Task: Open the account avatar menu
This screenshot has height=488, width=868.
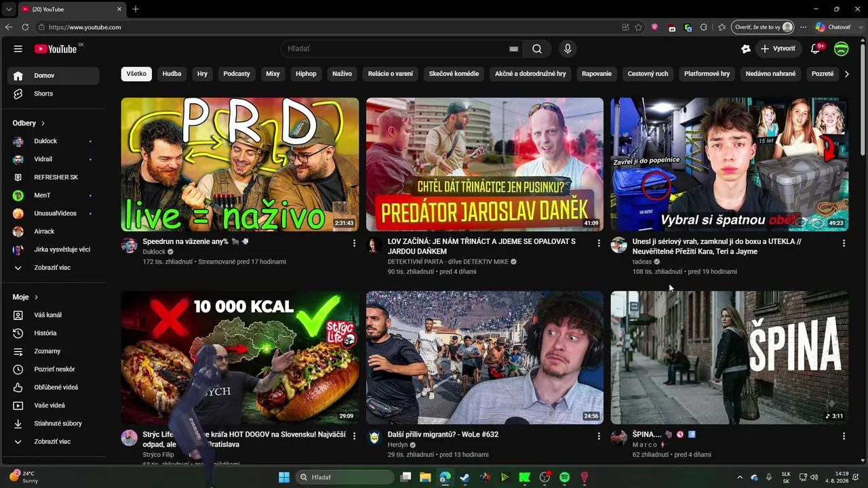Action: 842,49
